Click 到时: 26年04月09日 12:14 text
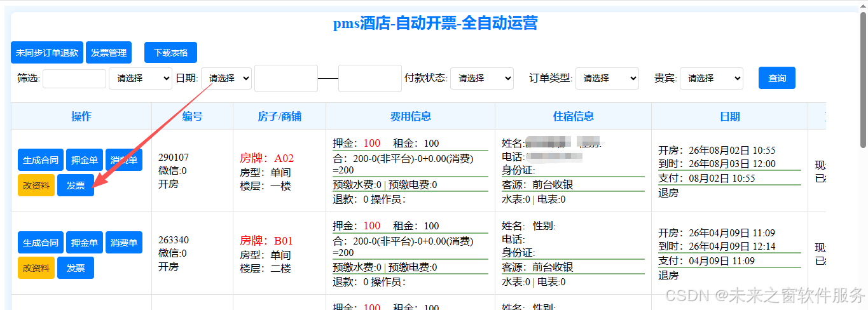This screenshot has height=310, width=868. 717,246
